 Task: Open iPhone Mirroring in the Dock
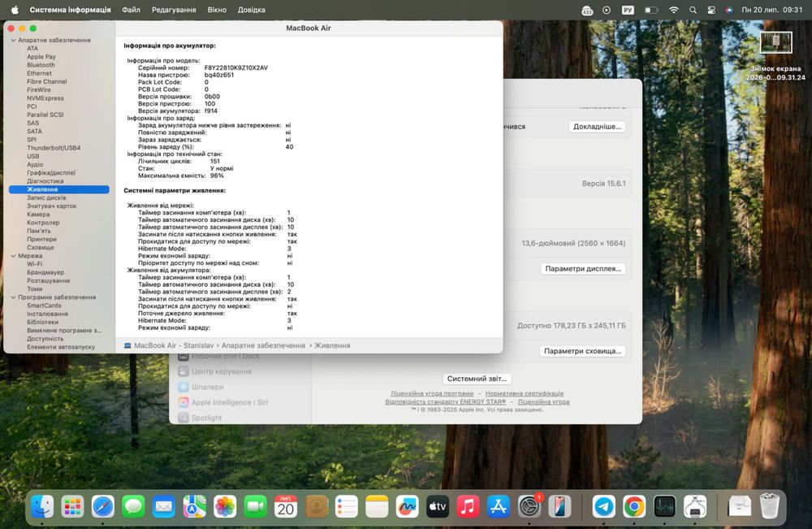point(559,506)
